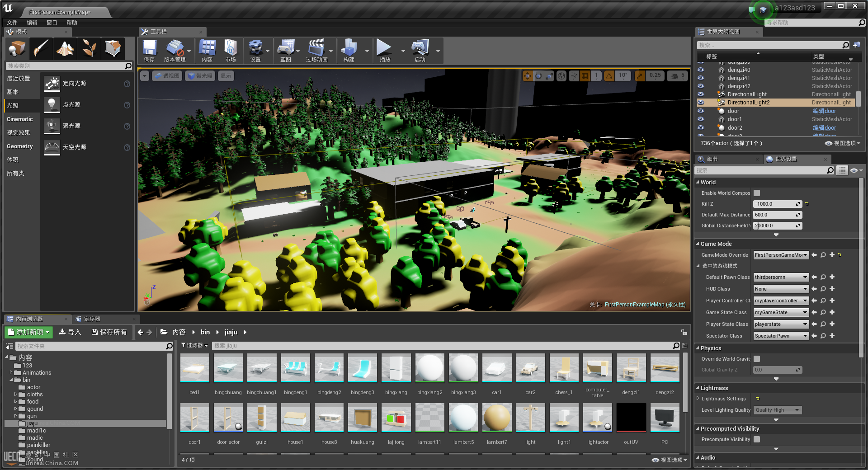Click the 编辑door link for door2
Screen dimensions: 868x470
pyautogui.click(x=824, y=128)
